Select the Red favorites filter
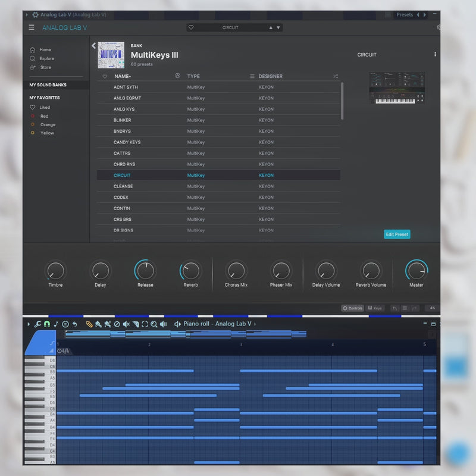This screenshot has width=476, height=476. pyautogui.click(x=44, y=115)
